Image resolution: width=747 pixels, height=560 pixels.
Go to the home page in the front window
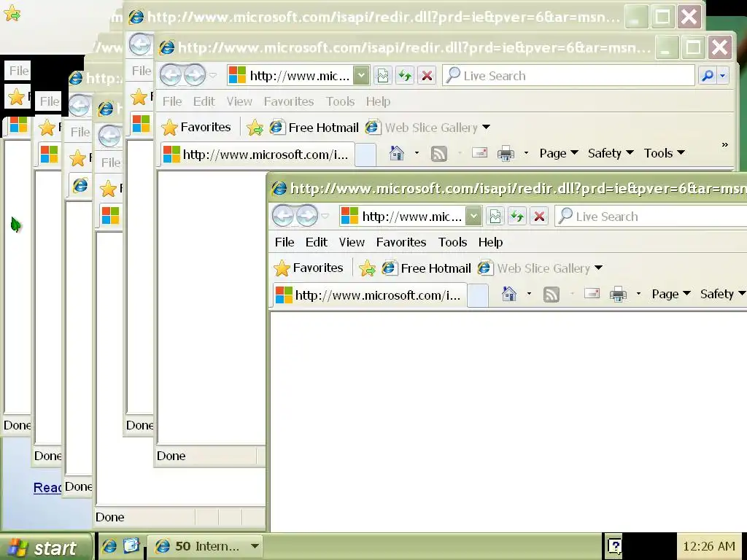point(508,295)
